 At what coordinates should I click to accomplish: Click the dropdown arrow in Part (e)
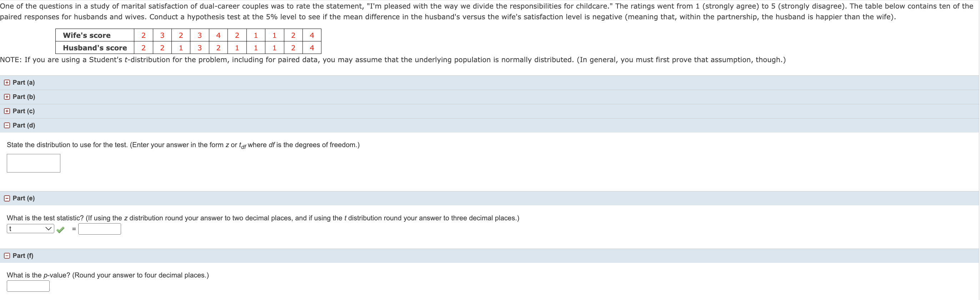[49, 229]
